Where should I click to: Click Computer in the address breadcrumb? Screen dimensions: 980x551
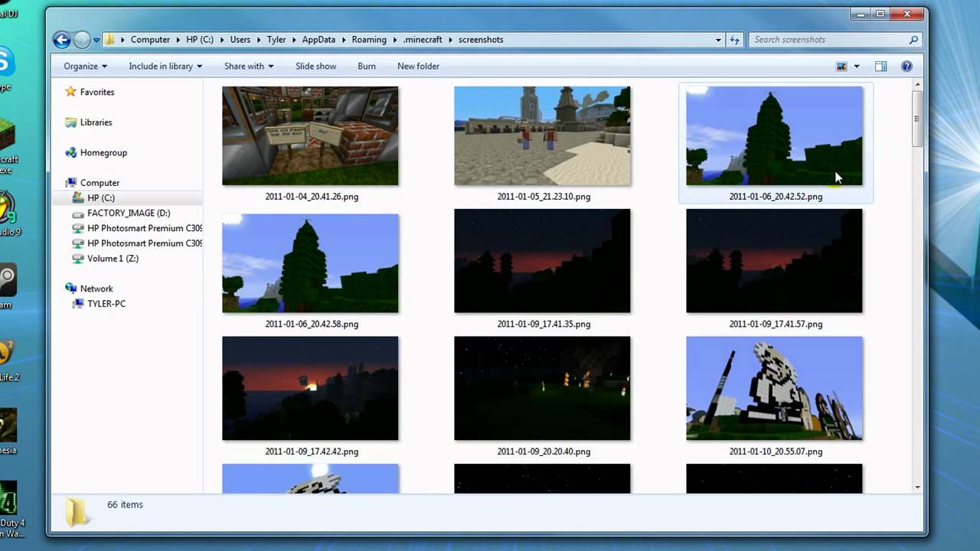(x=150, y=40)
